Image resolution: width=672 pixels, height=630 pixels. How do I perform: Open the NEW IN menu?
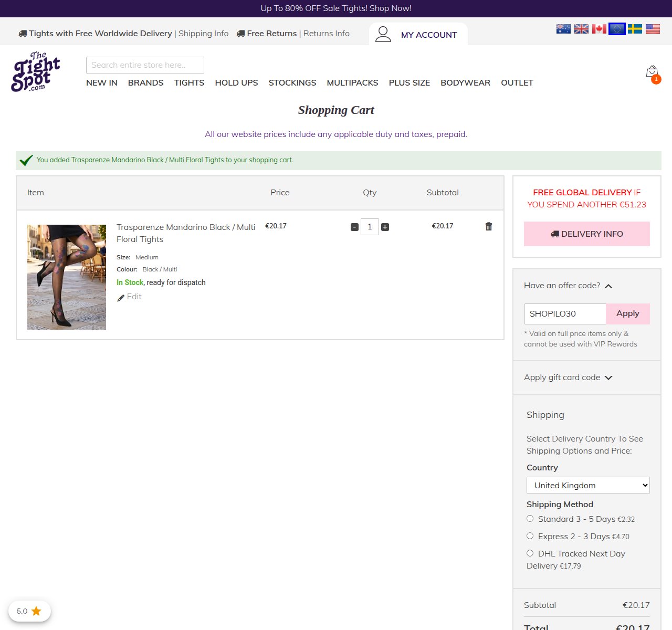pos(102,83)
